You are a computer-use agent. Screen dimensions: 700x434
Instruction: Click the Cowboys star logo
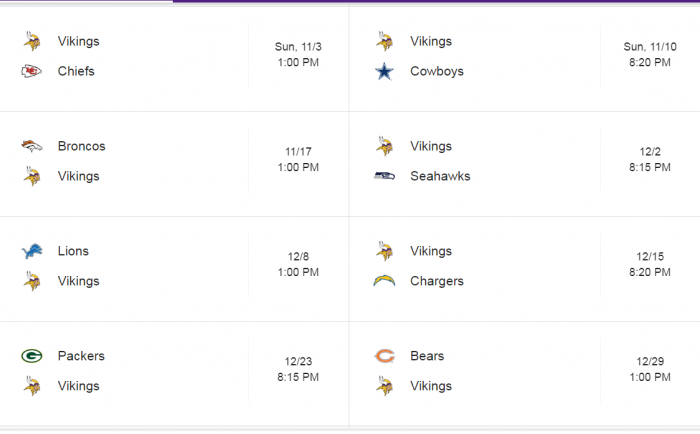click(x=384, y=71)
